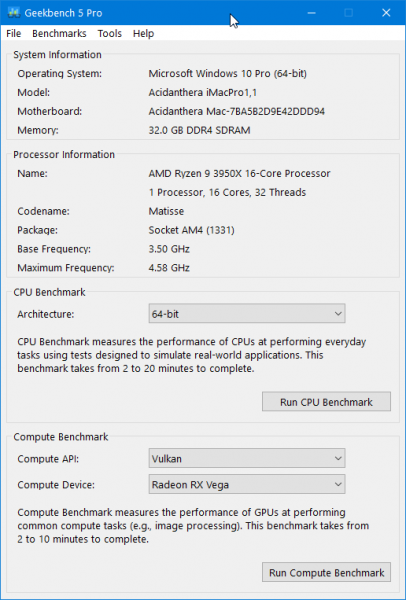Close the Geekbench 5 Pro window
The width and height of the screenshot is (406, 600).
coord(386,13)
